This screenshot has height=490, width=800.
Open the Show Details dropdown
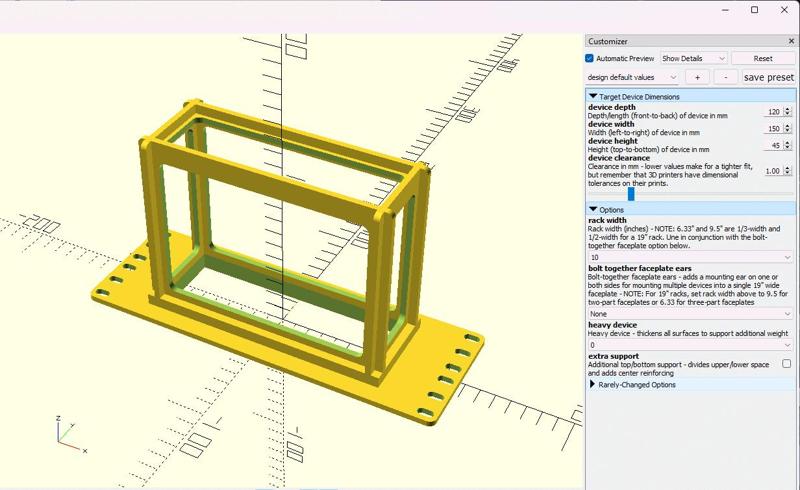point(693,59)
